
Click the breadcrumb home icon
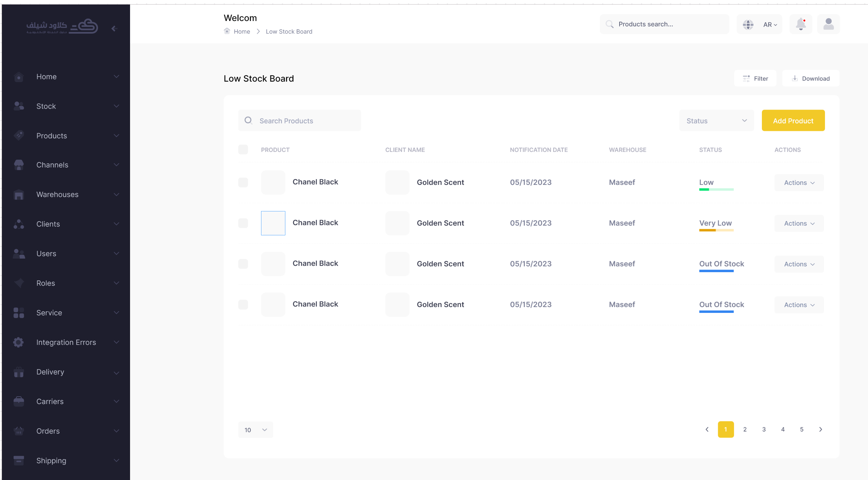point(227,31)
